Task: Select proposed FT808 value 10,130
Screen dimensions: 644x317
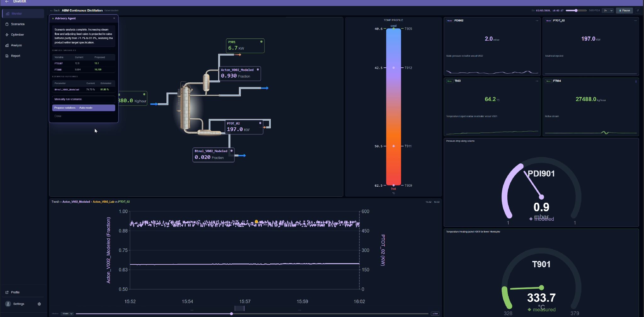Action: click(98, 70)
